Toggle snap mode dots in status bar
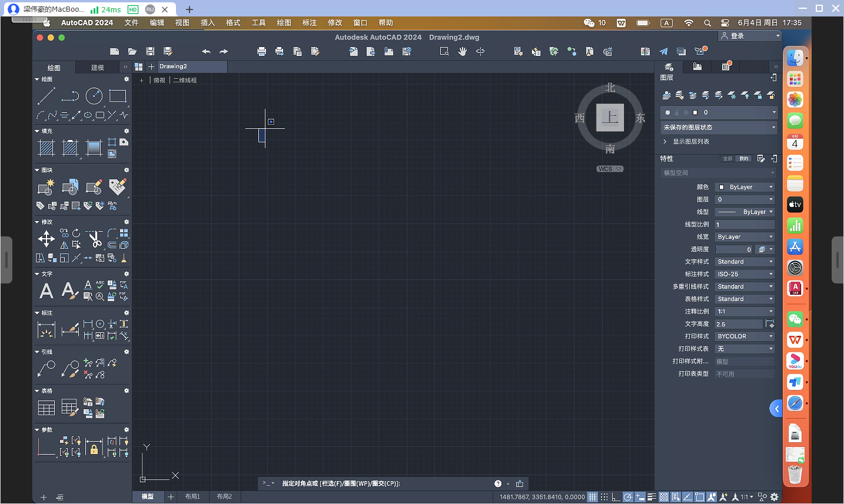Image resolution: width=844 pixels, height=504 pixels. (x=604, y=497)
